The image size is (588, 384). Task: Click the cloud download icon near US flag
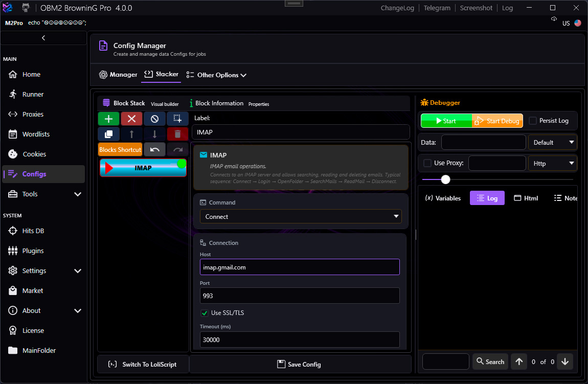pyautogui.click(x=554, y=19)
